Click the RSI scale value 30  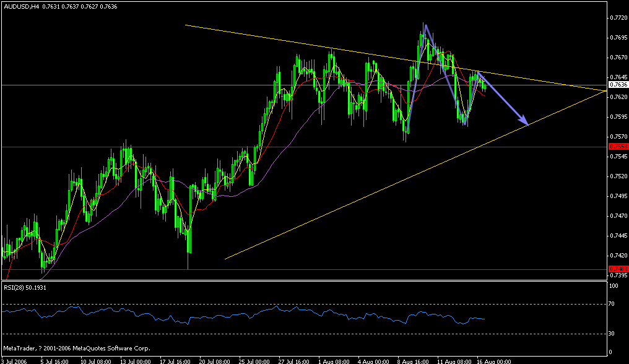(x=611, y=334)
